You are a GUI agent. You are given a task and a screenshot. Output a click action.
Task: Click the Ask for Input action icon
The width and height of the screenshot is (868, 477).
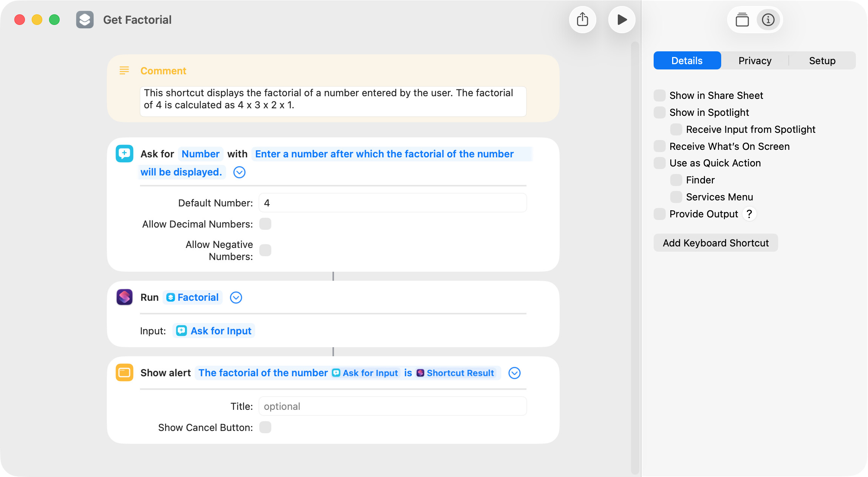pyautogui.click(x=125, y=154)
